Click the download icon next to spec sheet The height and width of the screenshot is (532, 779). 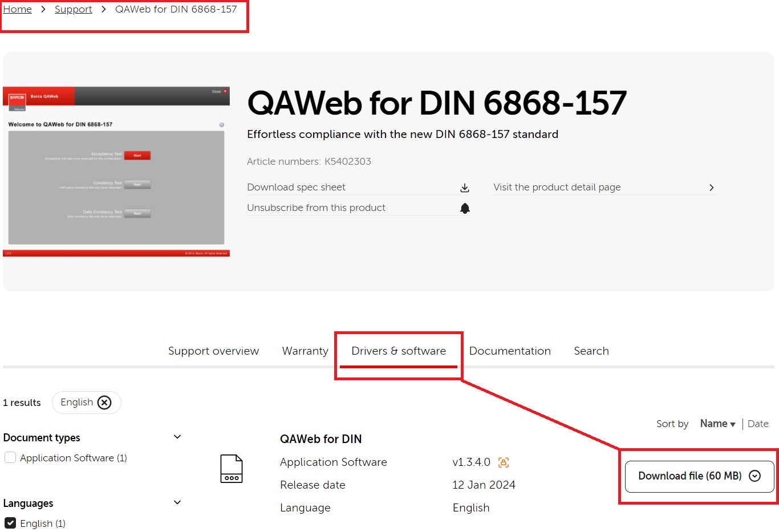465,188
